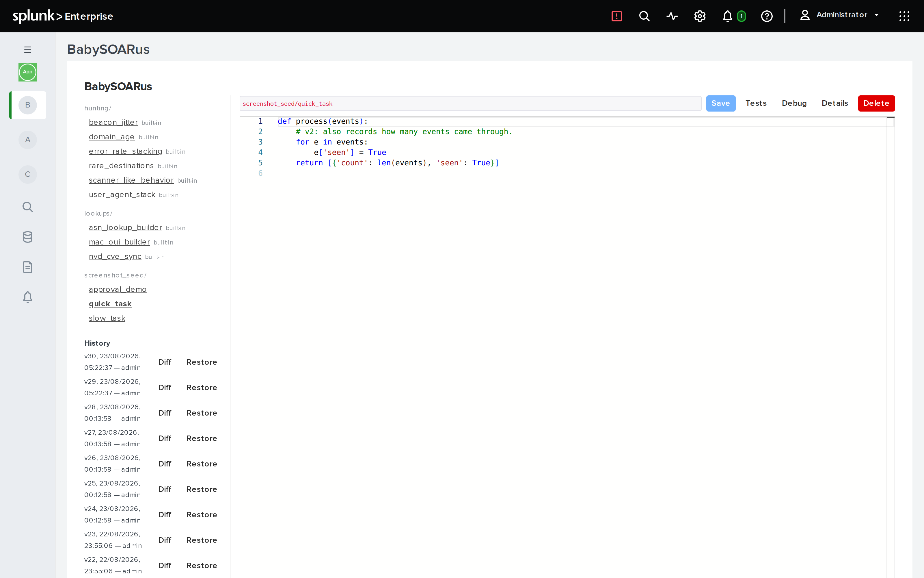The height and width of the screenshot is (578, 924).
Task: Click the green notification count badge
Action: coord(741,16)
